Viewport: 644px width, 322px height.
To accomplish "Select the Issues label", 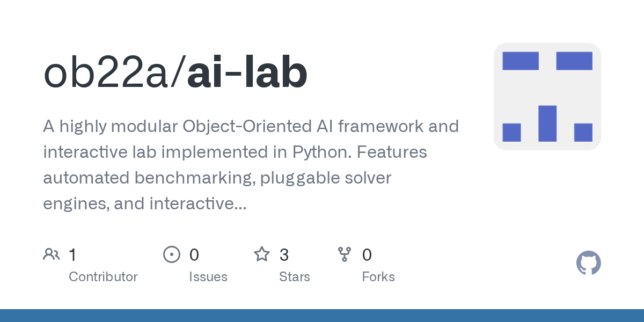I will 208,277.
